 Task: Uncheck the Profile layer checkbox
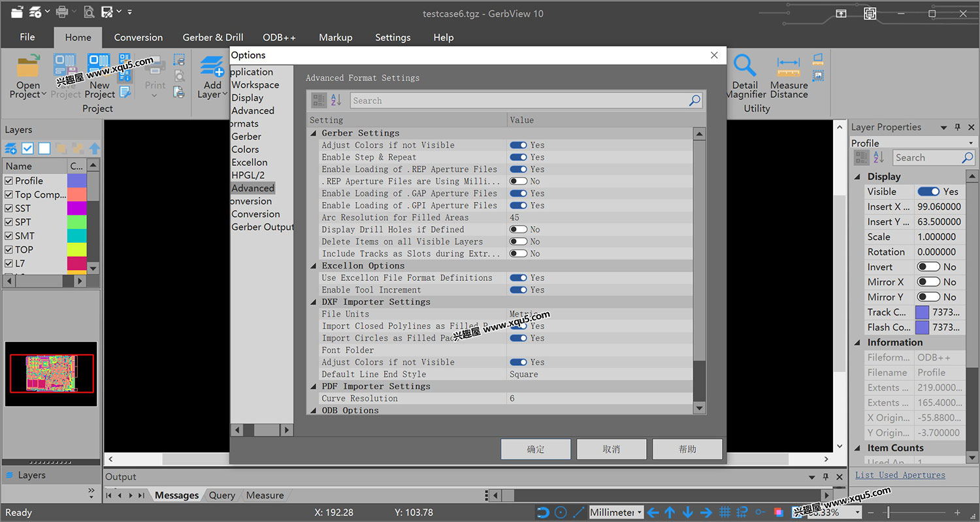pos(9,181)
